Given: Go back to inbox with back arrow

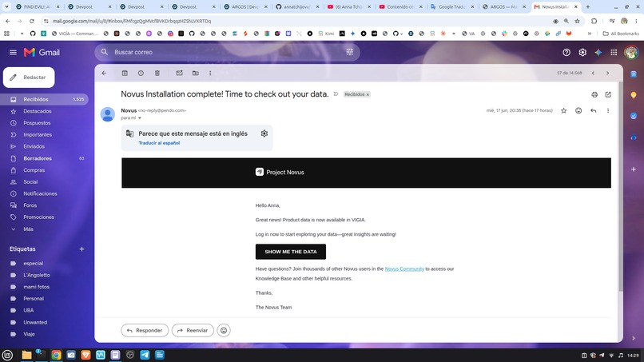Looking at the screenshot, I should 104,74.
